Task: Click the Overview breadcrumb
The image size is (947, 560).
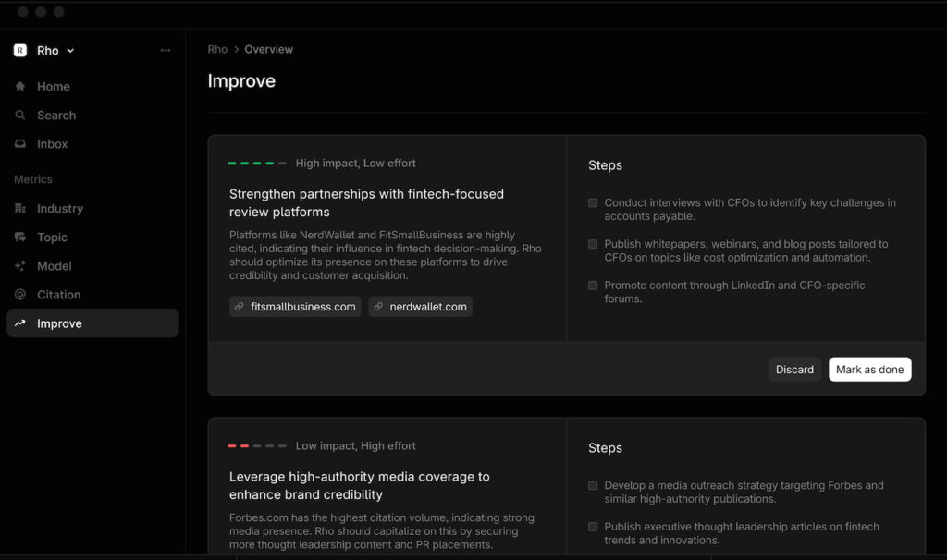Action: (269, 50)
